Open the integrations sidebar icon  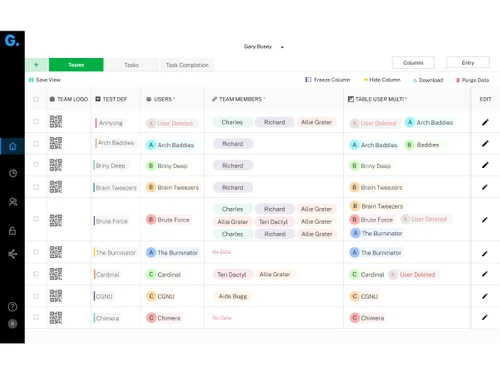13,254
